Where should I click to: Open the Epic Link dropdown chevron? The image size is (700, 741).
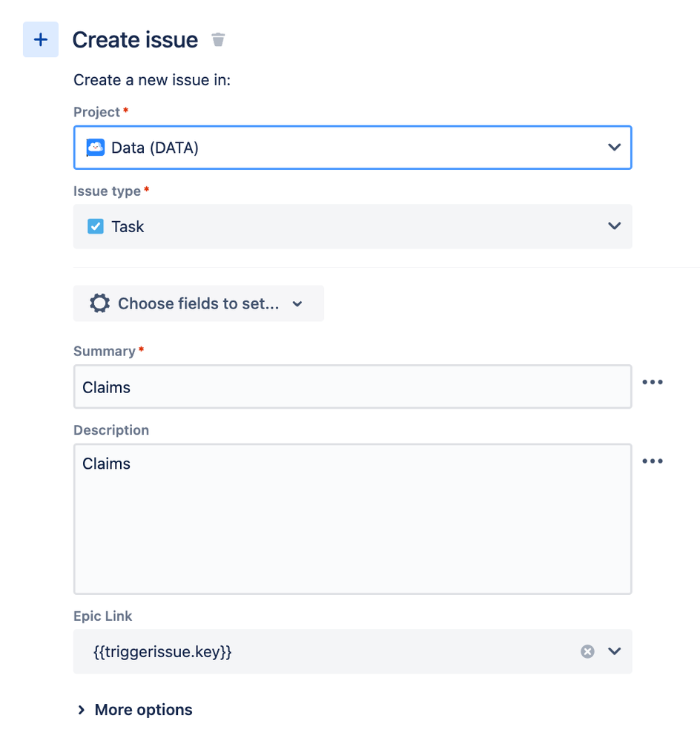614,651
